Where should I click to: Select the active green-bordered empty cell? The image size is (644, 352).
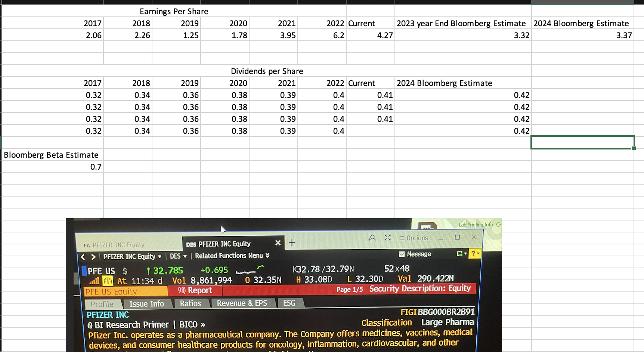(x=582, y=142)
